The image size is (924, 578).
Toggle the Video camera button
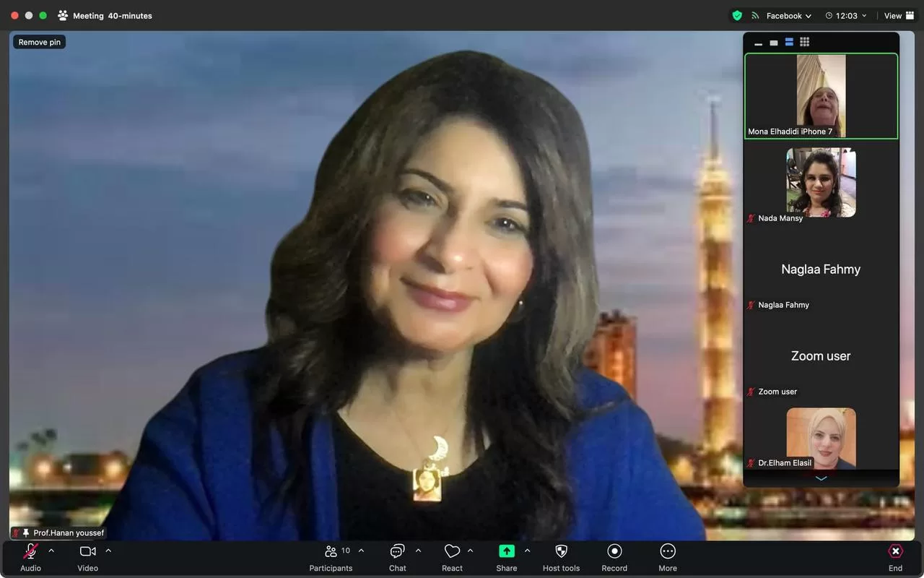87,552
